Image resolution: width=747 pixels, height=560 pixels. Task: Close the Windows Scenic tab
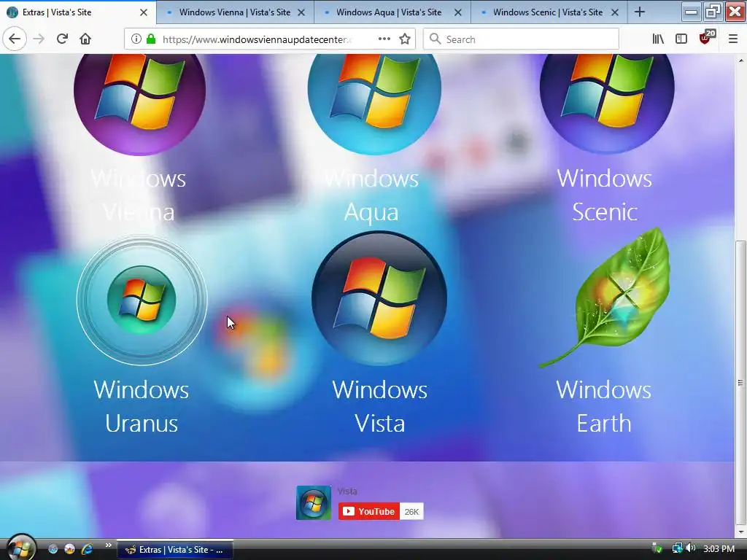pyautogui.click(x=615, y=13)
